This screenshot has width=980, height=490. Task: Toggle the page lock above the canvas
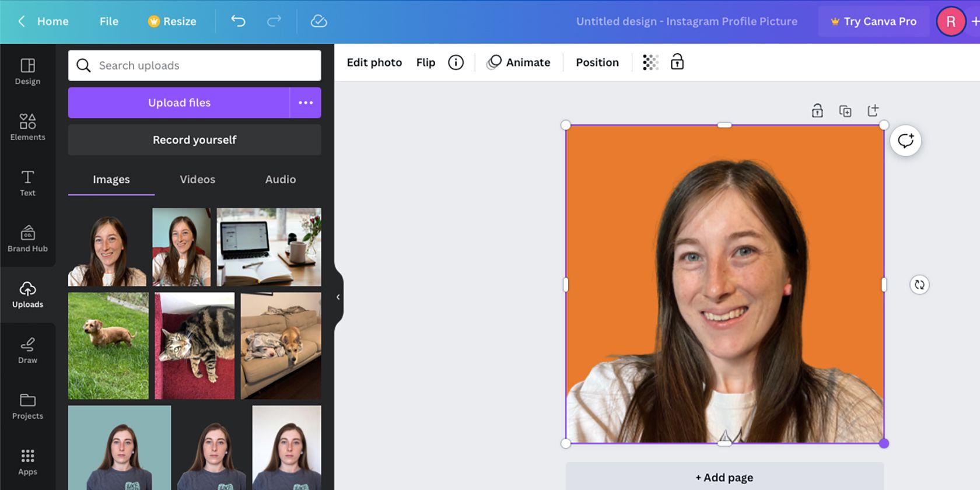tap(817, 111)
